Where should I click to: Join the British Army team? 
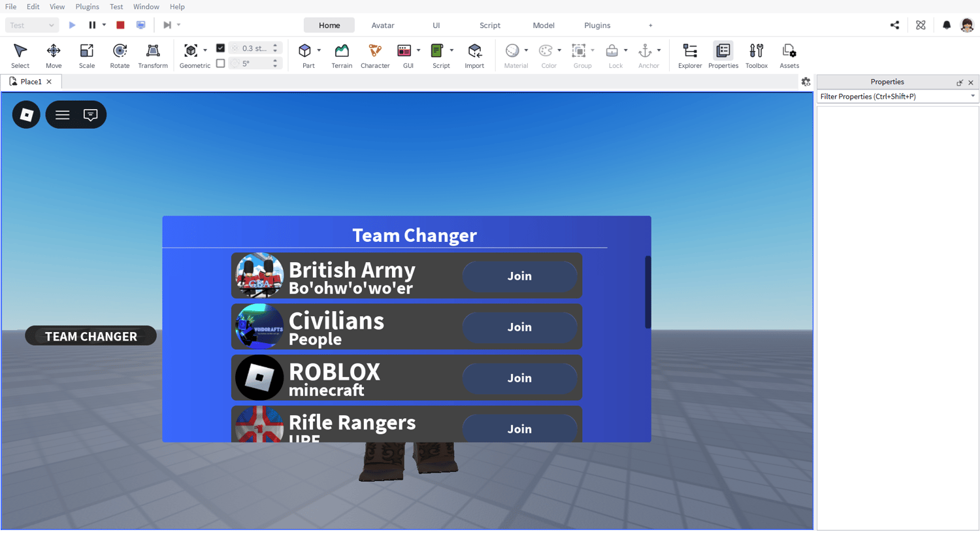519,276
